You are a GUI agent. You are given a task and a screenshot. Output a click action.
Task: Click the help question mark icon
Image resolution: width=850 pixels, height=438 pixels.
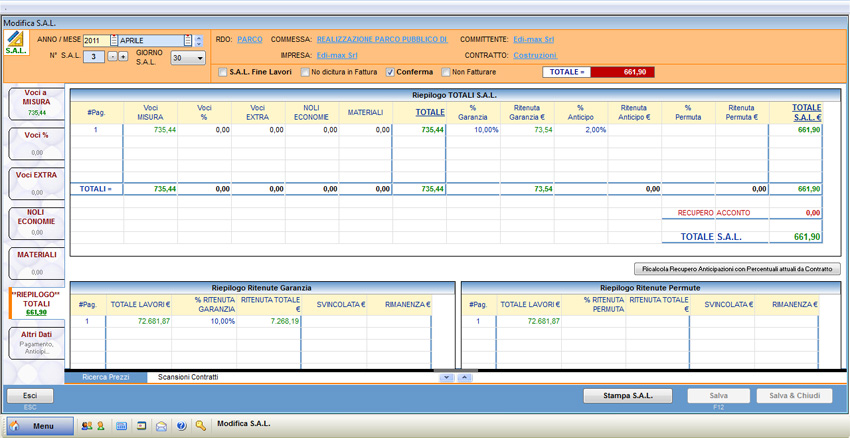(x=181, y=426)
